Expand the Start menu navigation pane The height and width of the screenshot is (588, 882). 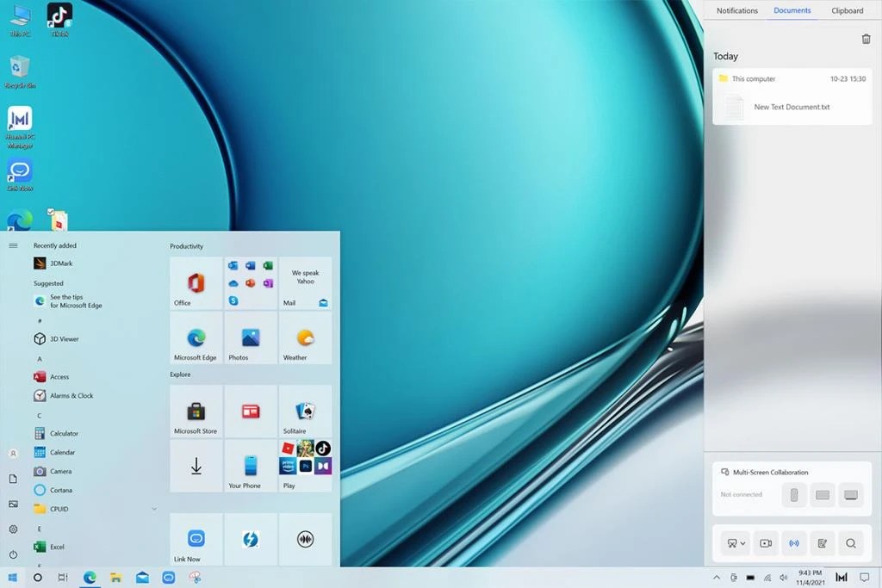coord(12,244)
